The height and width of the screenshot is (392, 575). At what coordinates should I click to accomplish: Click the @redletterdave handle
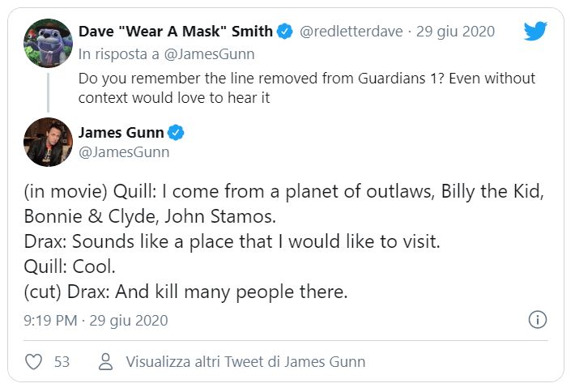pos(352,32)
